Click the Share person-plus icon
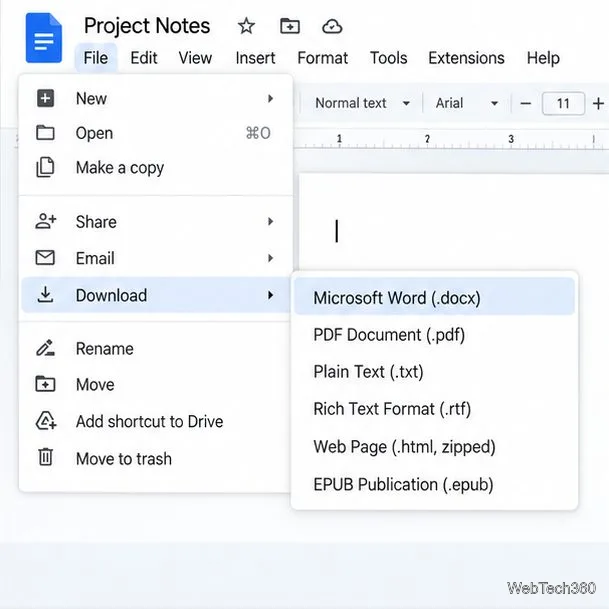 tap(46, 221)
